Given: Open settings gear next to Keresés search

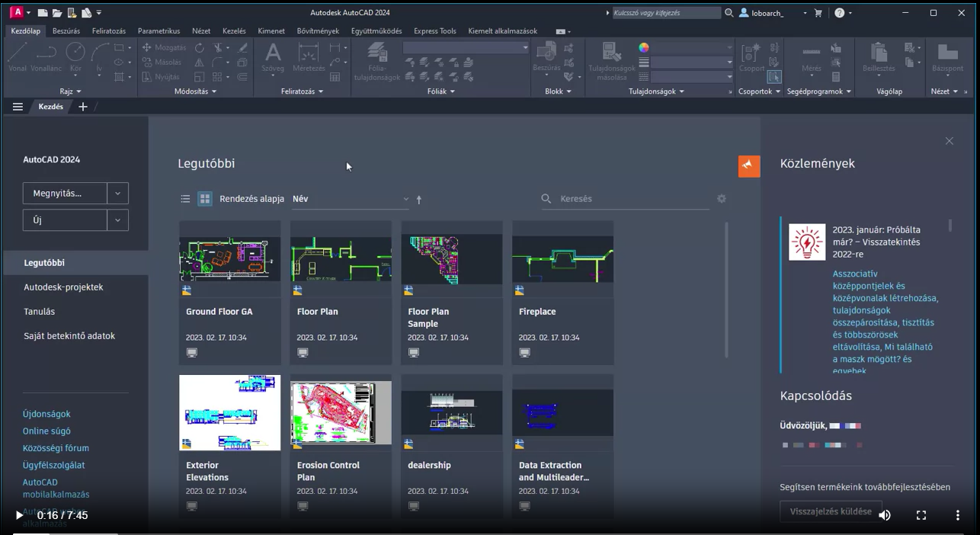Looking at the screenshot, I should [x=722, y=199].
